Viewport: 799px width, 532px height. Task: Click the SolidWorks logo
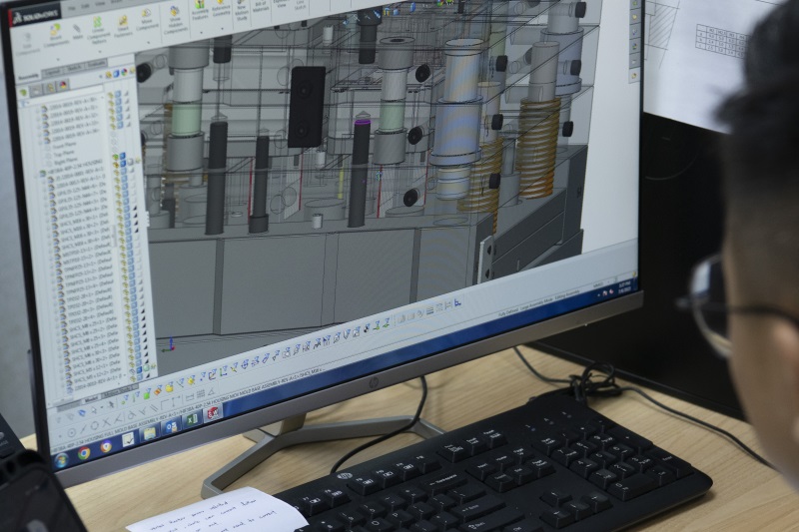pyautogui.click(x=34, y=15)
